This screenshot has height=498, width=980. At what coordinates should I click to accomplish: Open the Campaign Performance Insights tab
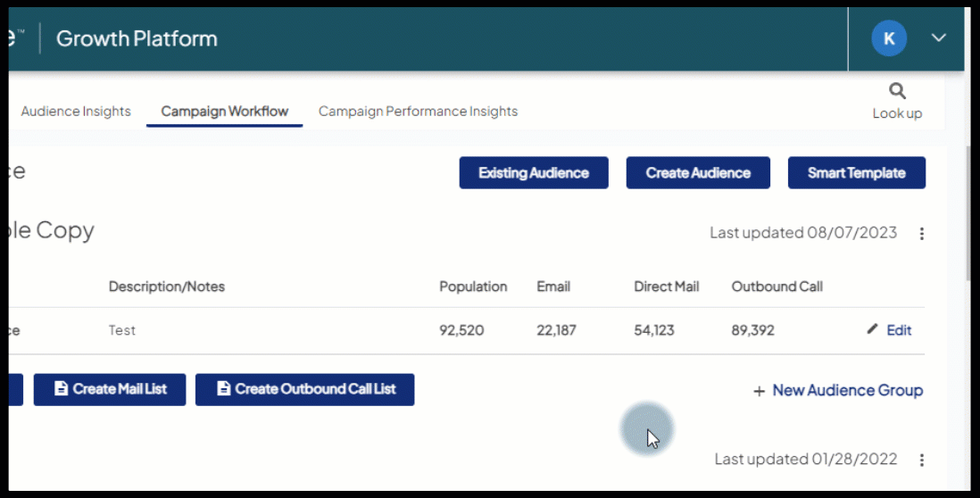click(x=418, y=112)
